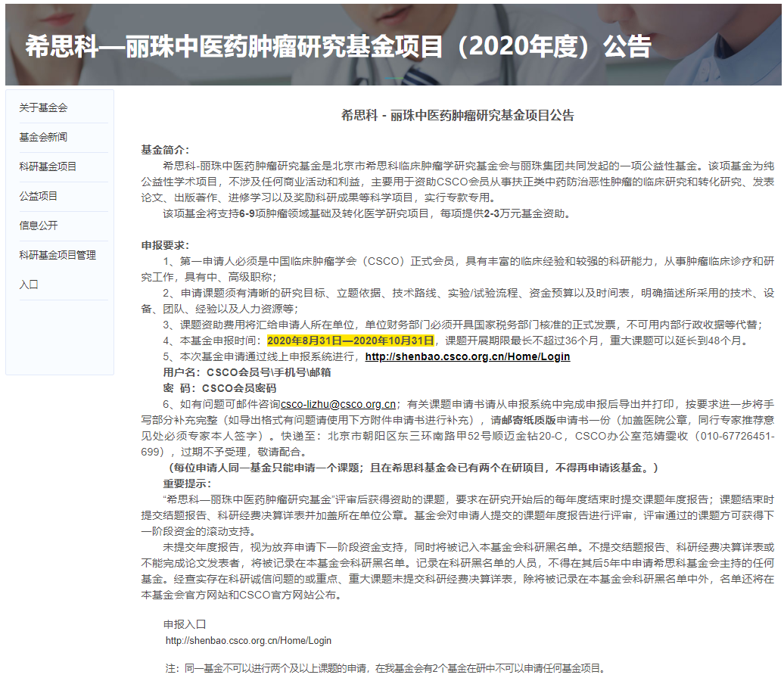Go to 公益项目 in the sidebar
The image size is (784, 681).
[x=39, y=196]
